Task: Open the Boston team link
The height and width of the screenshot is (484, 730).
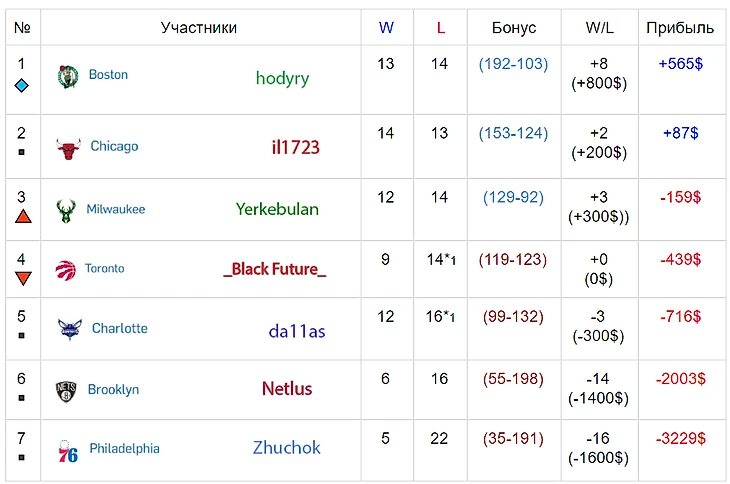Action: tap(108, 75)
